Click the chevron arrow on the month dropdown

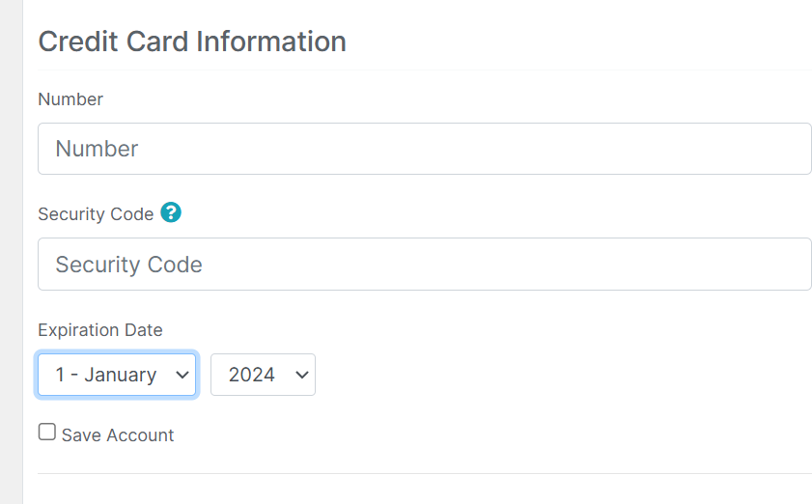point(182,375)
